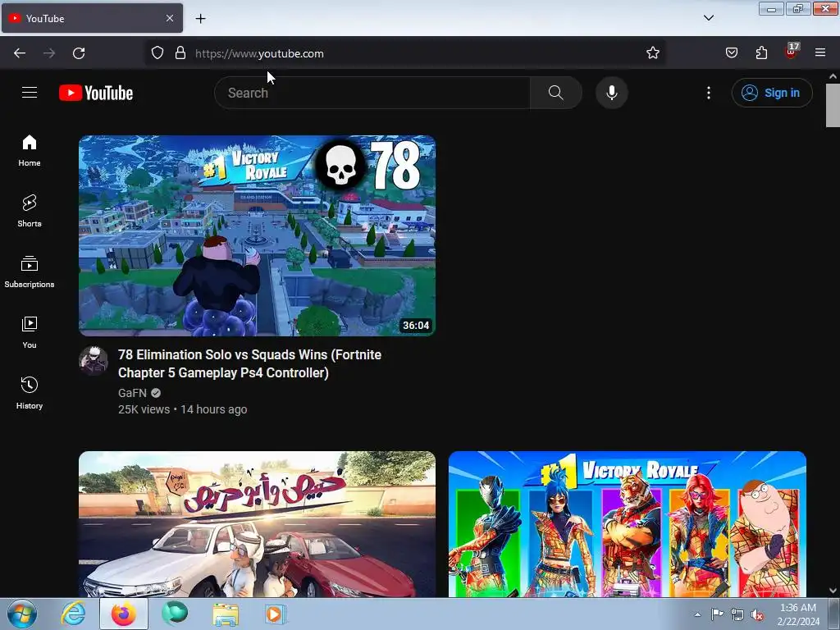Click the Sign in button
840x630 pixels.
click(772, 93)
